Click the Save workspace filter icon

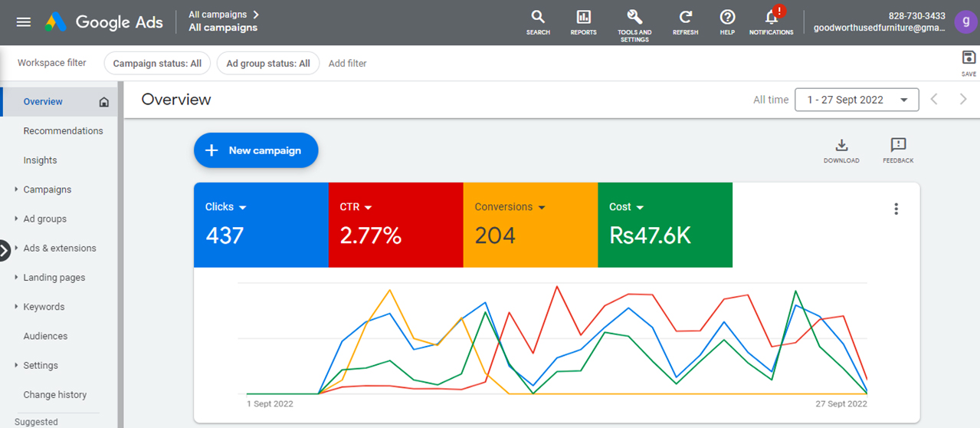[969, 58]
